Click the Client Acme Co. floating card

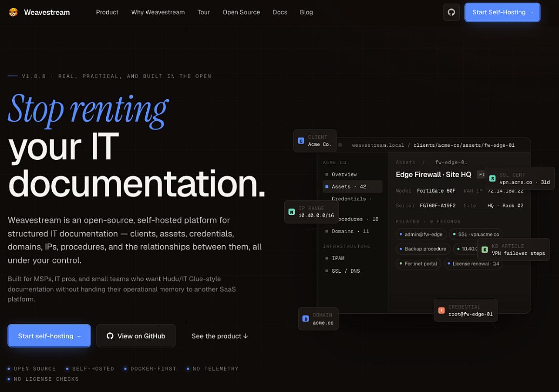(315, 141)
